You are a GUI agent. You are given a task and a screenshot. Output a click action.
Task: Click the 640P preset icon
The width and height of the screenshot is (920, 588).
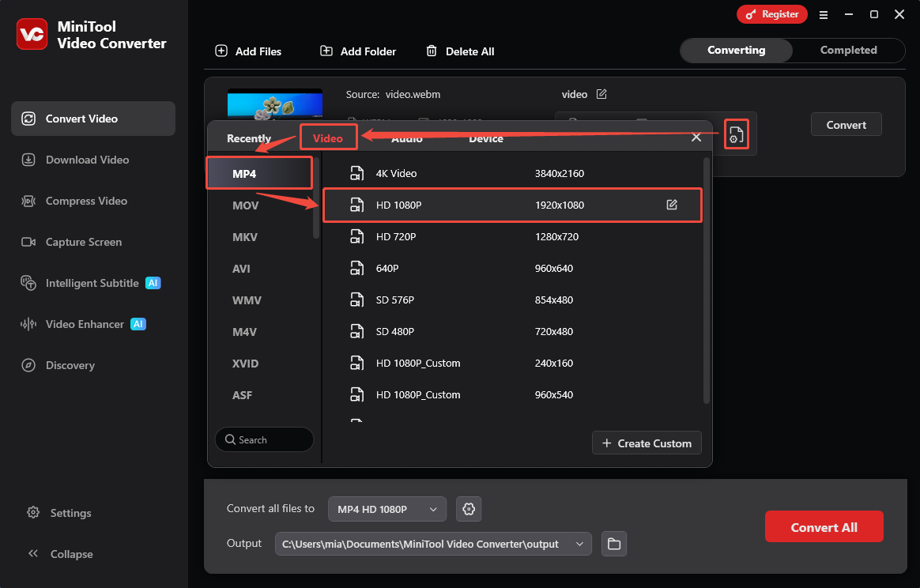(x=356, y=268)
